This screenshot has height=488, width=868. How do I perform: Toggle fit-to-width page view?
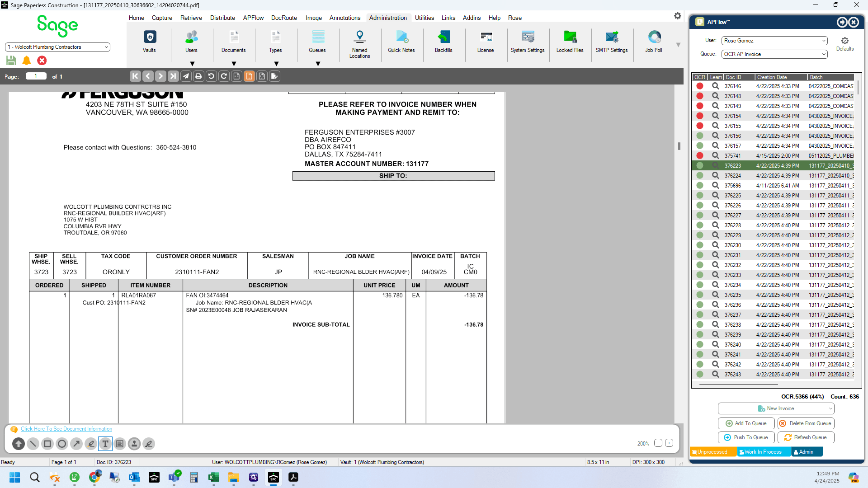[236, 76]
